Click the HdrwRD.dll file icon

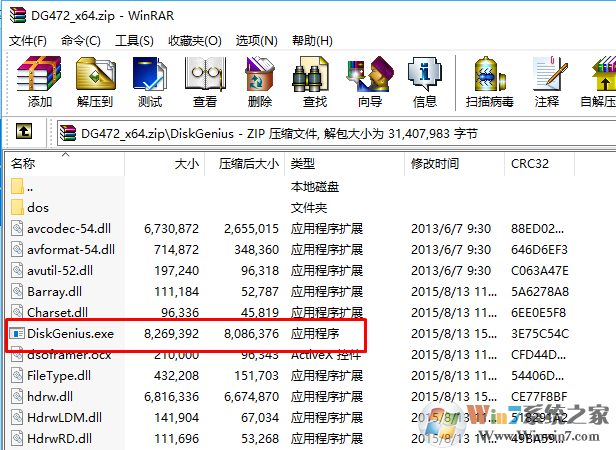[17, 438]
